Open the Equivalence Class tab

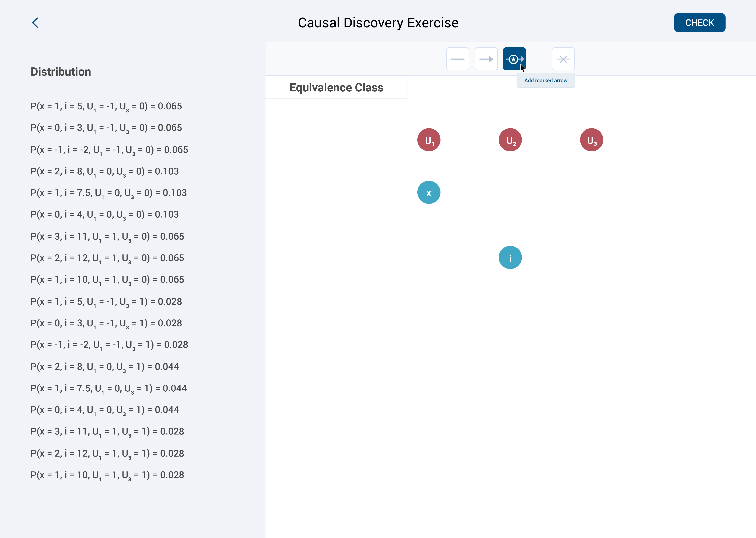point(336,87)
